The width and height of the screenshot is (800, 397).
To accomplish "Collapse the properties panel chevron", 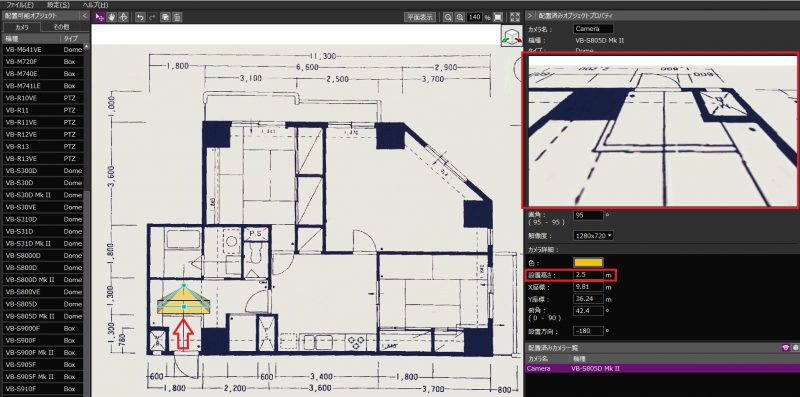I will [530, 16].
